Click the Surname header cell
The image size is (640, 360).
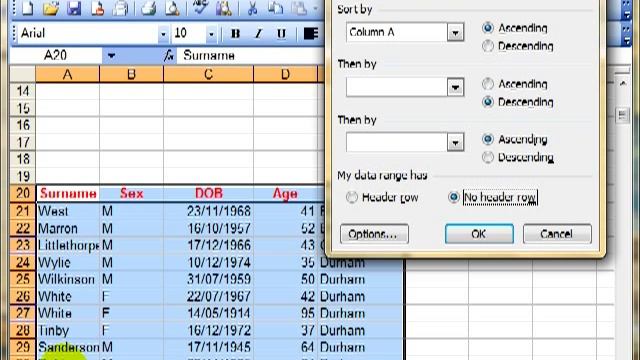(x=68, y=193)
